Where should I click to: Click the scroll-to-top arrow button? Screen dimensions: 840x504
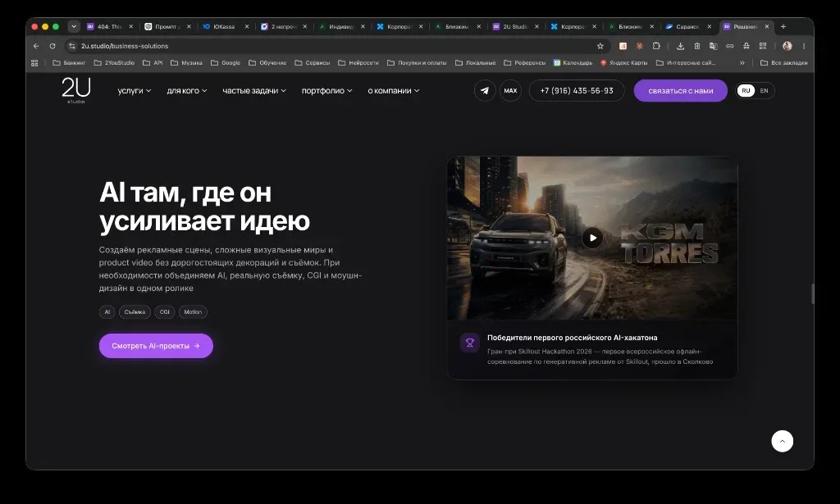tap(782, 442)
